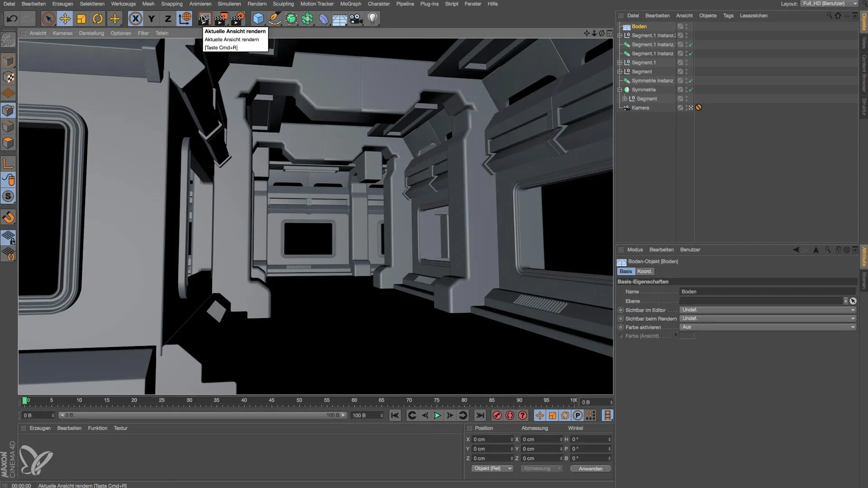Image resolution: width=868 pixels, height=488 pixels.
Task: Toggle Z axis lock
Action: [168, 19]
